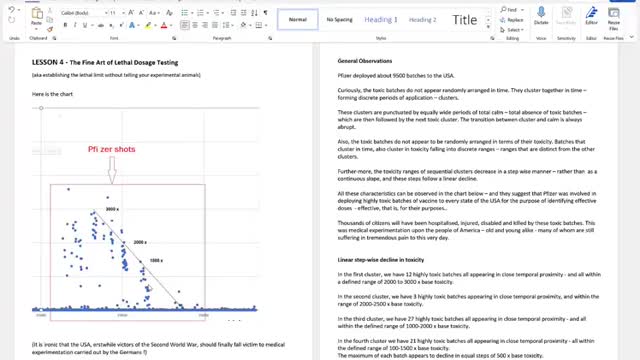This screenshot has width=640, height=360.
Task: Open the highlight color dropdown arrow
Action: point(155,25)
